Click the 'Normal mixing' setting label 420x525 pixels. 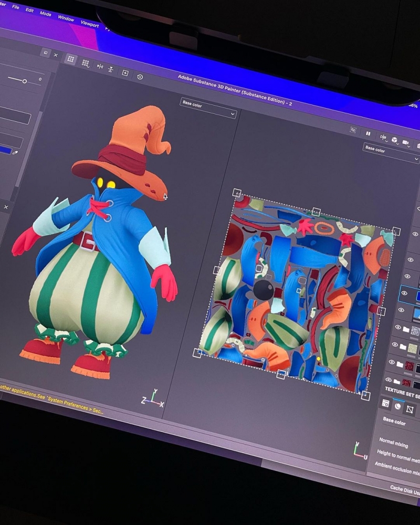(x=394, y=442)
